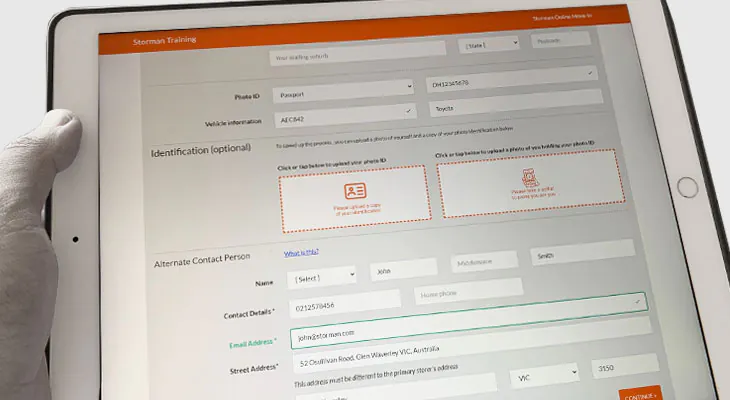Click the vehicle registration field AEC842

coord(345,115)
